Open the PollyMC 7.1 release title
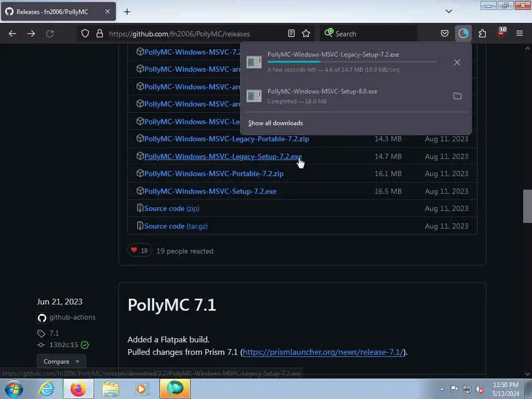Screen dimensions: 532x399 (171, 304)
